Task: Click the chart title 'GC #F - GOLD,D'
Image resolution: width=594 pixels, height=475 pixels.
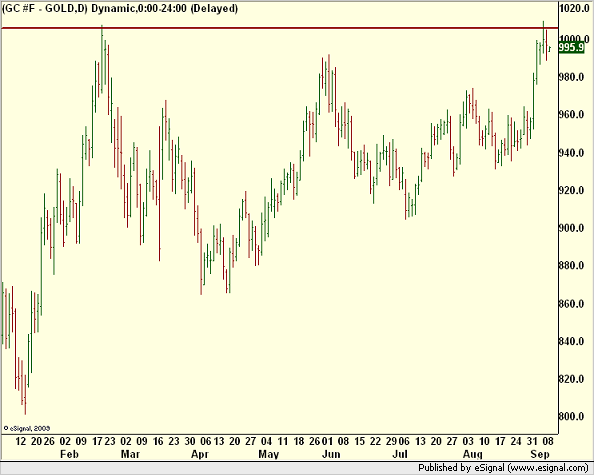Action: pyautogui.click(x=45, y=8)
